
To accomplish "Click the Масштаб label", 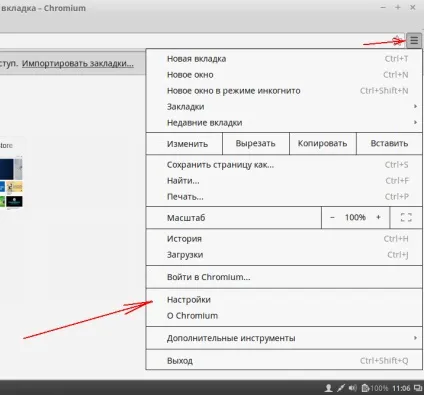I will pos(186,218).
